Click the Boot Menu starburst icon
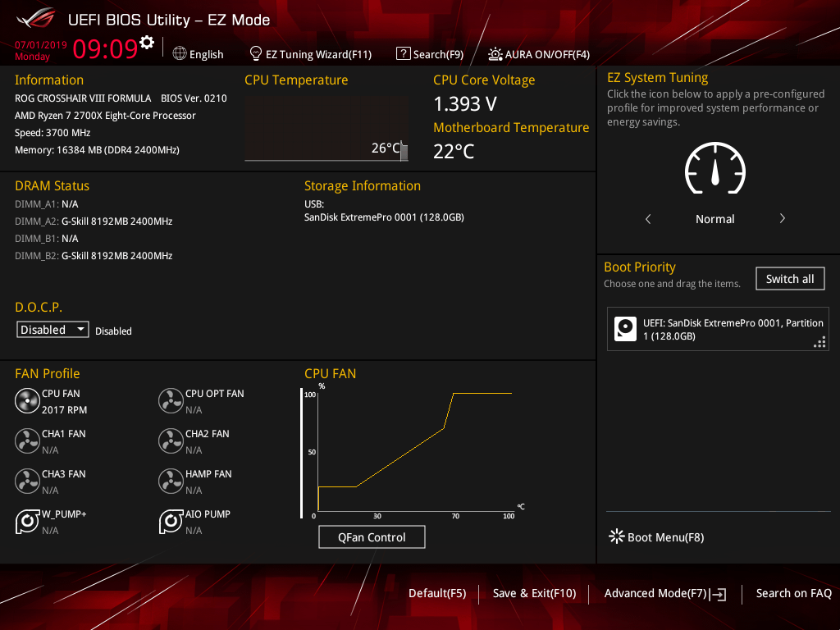Viewport: 840px width, 630px height. pos(616,536)
